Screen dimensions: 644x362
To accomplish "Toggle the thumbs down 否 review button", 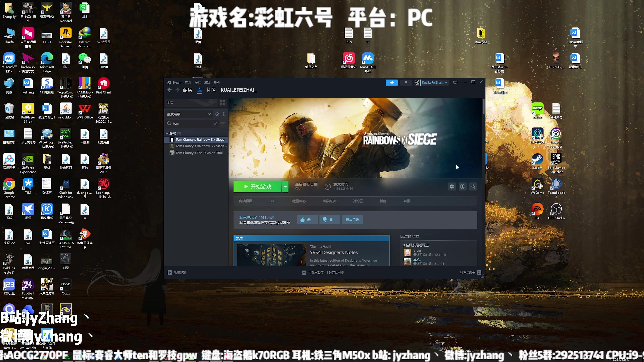I will 329,219.
